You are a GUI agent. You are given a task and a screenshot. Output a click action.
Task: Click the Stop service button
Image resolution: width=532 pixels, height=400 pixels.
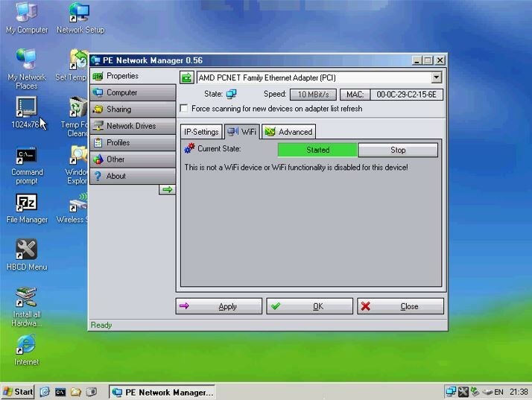click(x=398, y=150)
